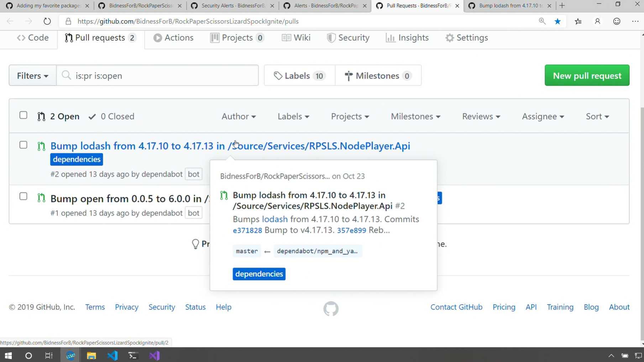Image resolution: width=644 pixels, height=362 pixels.
Task: Open the Contact GitHub footer link
Action: point(456,307)
